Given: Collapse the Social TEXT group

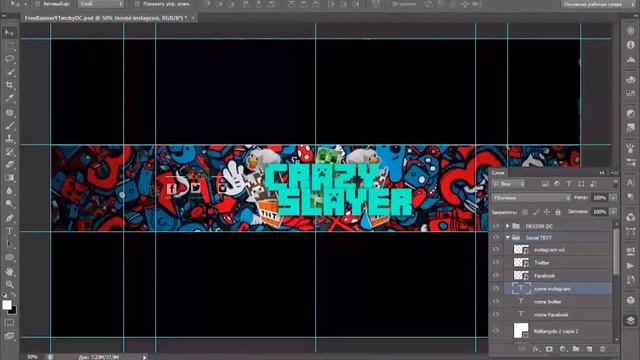Looking at the screenshot, I should [x=507, y=237].
